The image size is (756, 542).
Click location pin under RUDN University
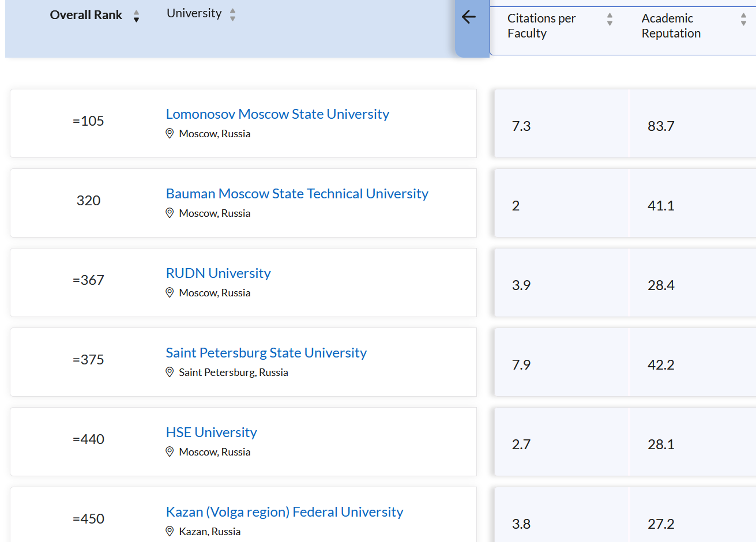point(170,293)
